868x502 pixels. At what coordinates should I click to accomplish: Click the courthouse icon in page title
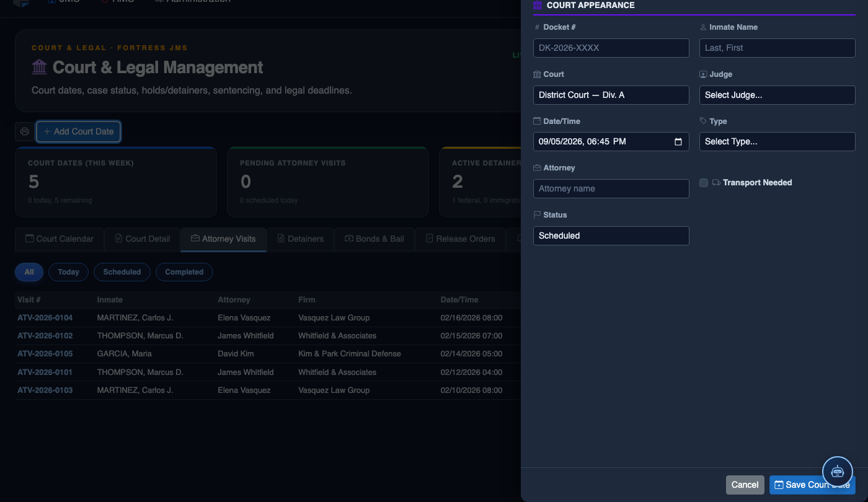point(39,67)
